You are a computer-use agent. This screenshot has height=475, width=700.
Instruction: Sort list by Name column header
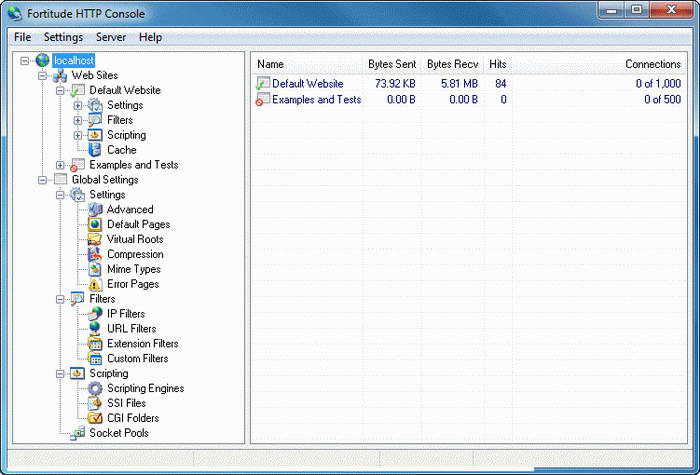[308, 64]
